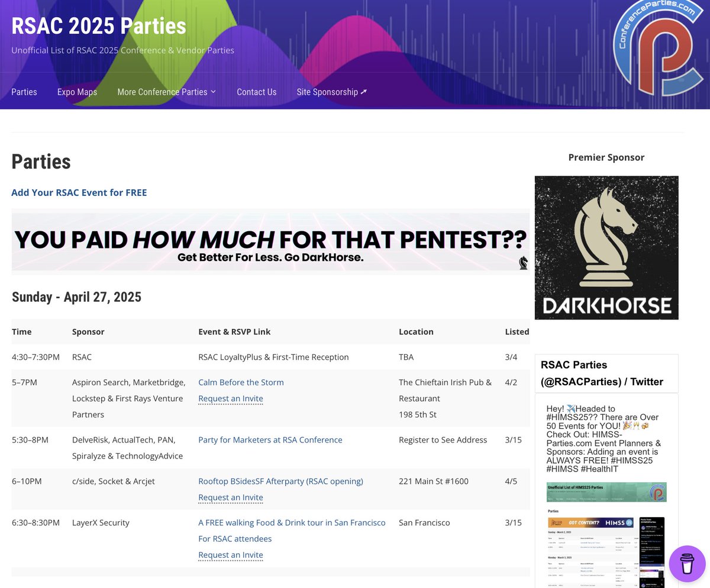Click the TBA location cell

(406, 357)
